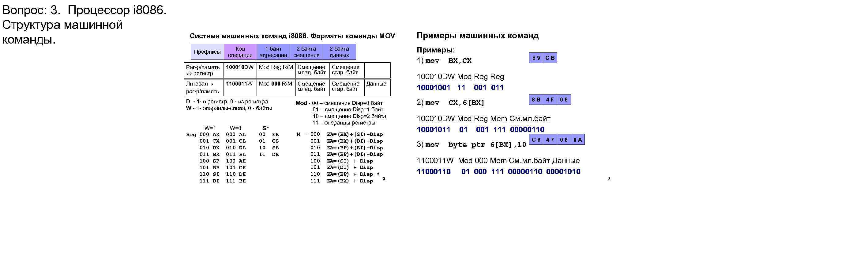Select the instruction 'mov byte ptr 6[BX],10'
Image resolution: width=868 pixels, height=261 pixels.
pos(475,145)
